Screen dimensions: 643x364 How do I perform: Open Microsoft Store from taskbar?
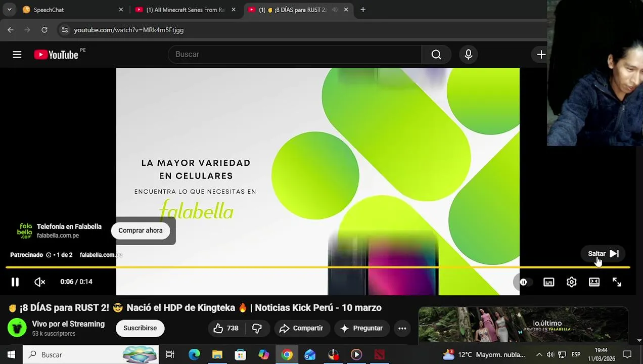pyautogui.click(x=241, y=355)
